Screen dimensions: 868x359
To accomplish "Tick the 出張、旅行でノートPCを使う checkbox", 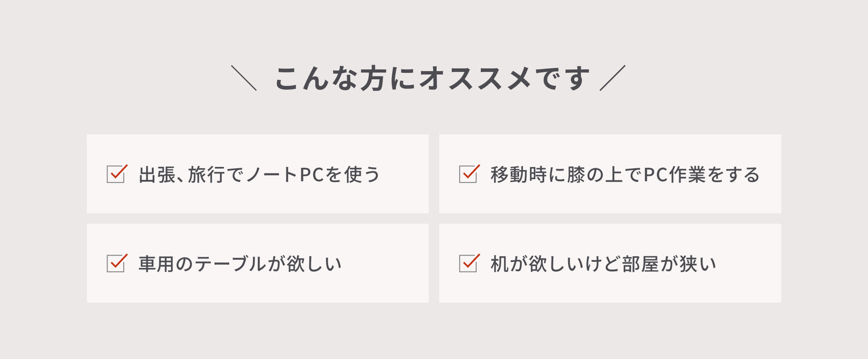I will point(116,174).
